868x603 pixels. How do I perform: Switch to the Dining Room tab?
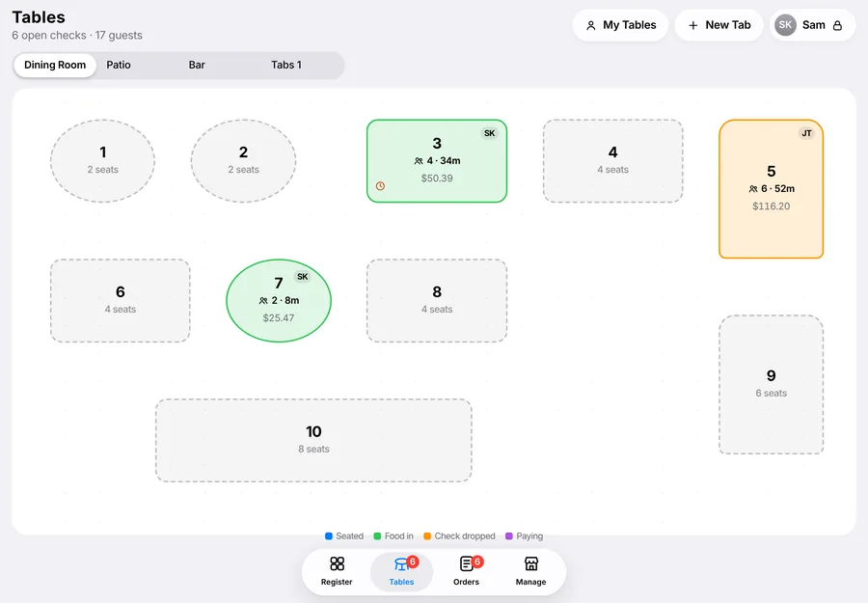click(x=55, y=65)
